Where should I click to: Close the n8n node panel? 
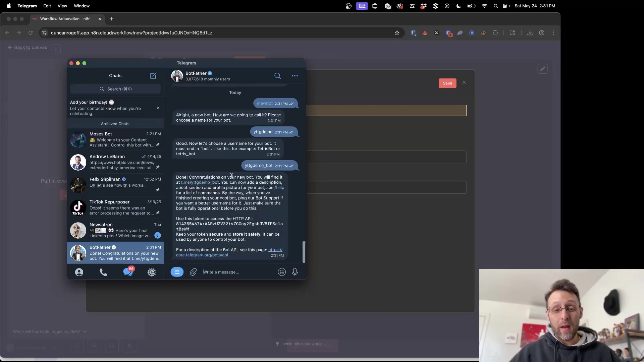[464, 82]
